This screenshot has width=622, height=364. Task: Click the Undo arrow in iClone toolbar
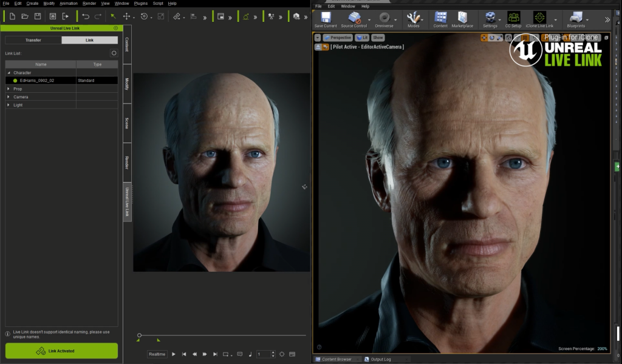point(86,16)
